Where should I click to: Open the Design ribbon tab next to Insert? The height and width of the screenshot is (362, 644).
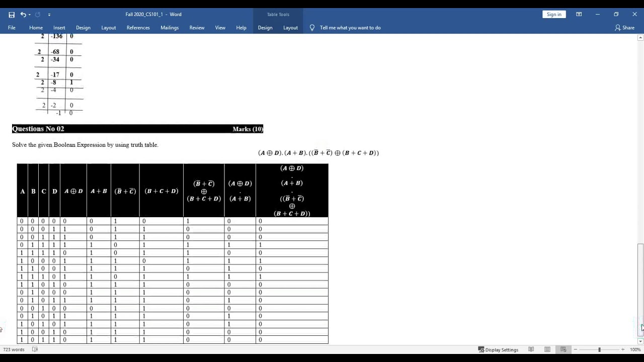[83, 28]
